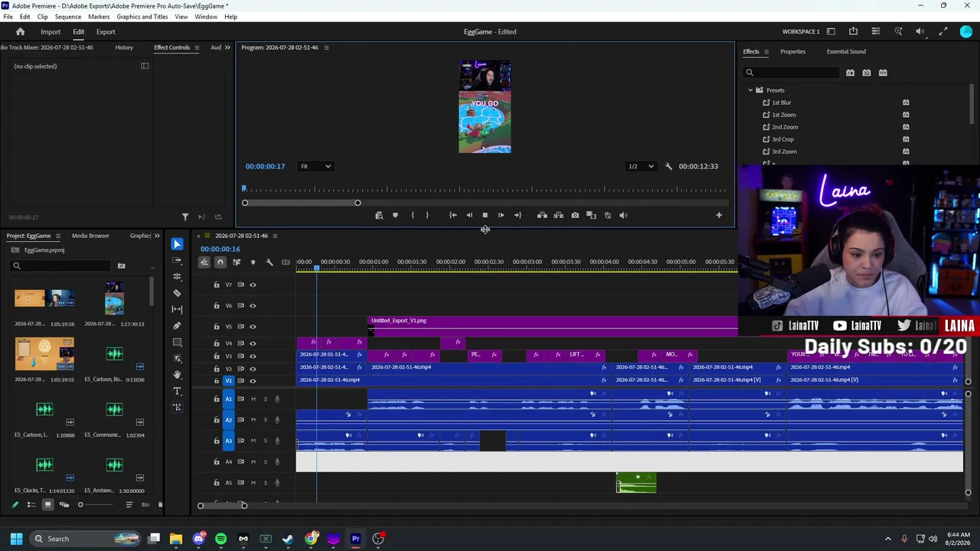The image size is (980, 551).
Task: Select the Slip tool
Action: tap(177, 309)
